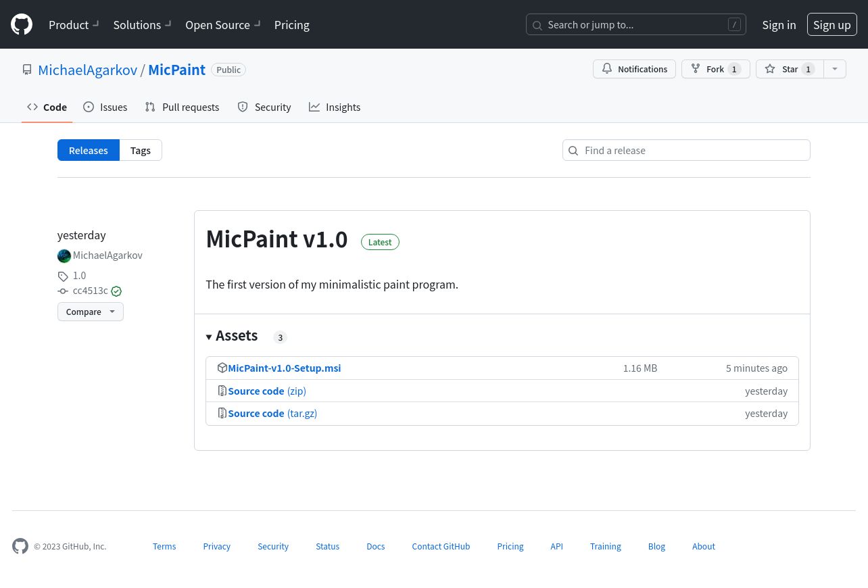Click the magnifier icon in Find a release
This screenshot has width=868, height=588.
573,151
